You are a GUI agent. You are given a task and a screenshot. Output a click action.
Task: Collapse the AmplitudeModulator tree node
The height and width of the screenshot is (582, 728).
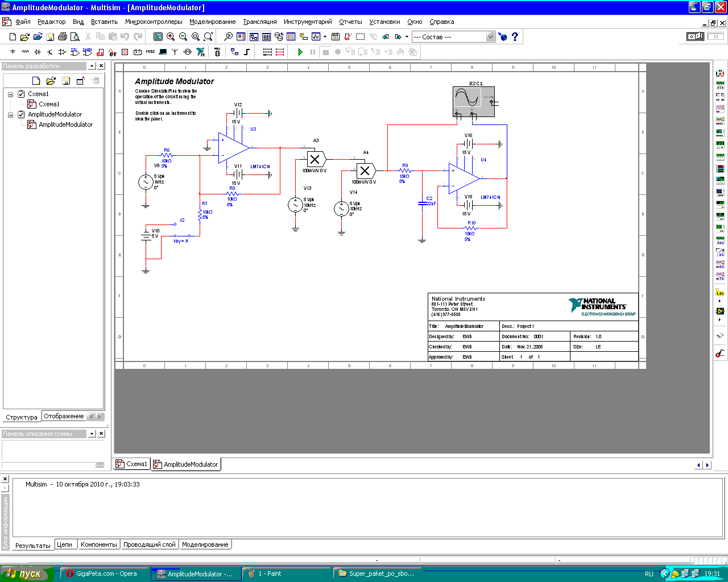click(x=10, y=115)
